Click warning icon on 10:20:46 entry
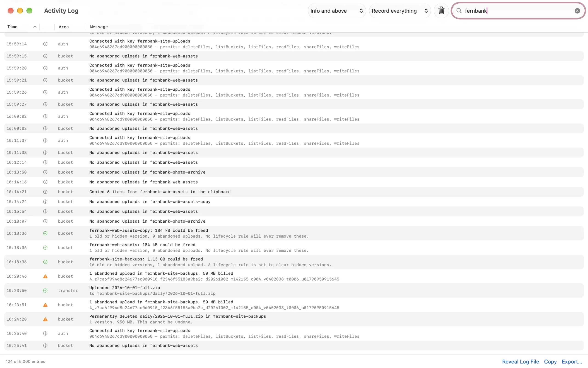 click(x=45, y=276)
